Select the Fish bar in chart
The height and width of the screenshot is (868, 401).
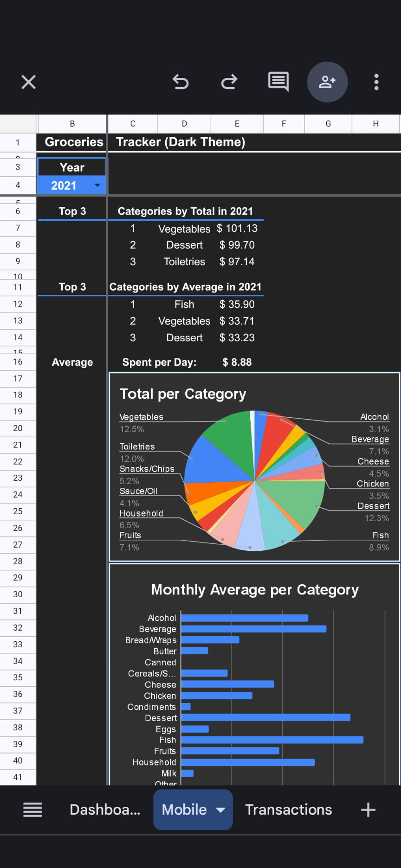tap(272, 740)
